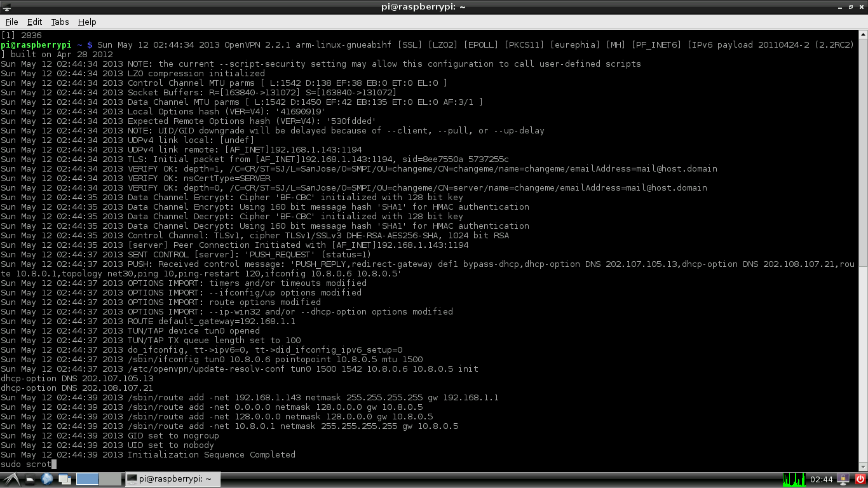Select the pi@raspberrypi taskbar window button
The height and width of the screenshot is (488, 868).
(x=172, y=479)
